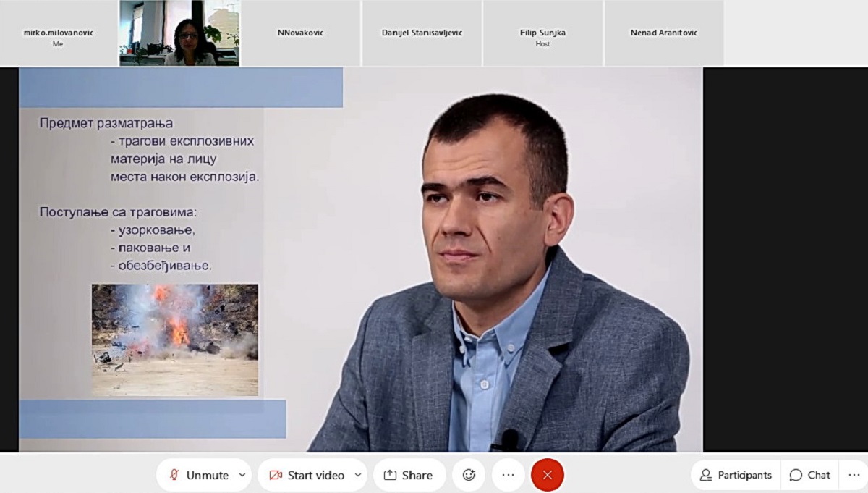Select the woman's live video thumbnail

coord(179,33)
